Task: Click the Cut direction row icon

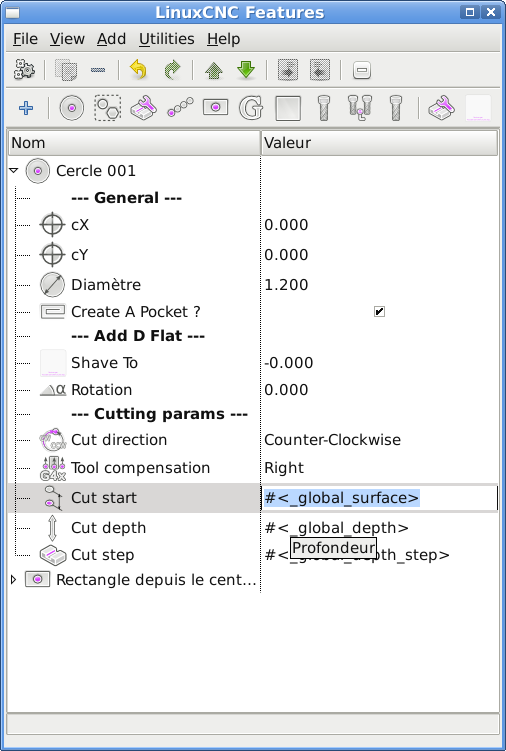Action: (x=53, y=440)
